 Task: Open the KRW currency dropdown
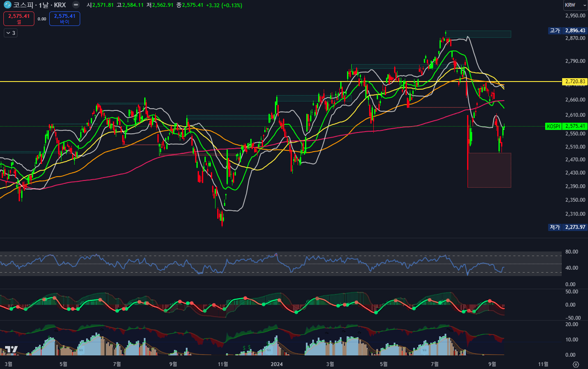575,5
